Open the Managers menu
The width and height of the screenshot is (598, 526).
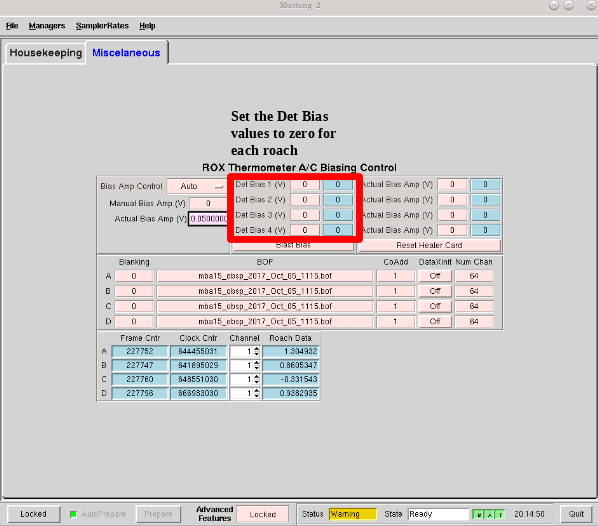pos(47,26)
